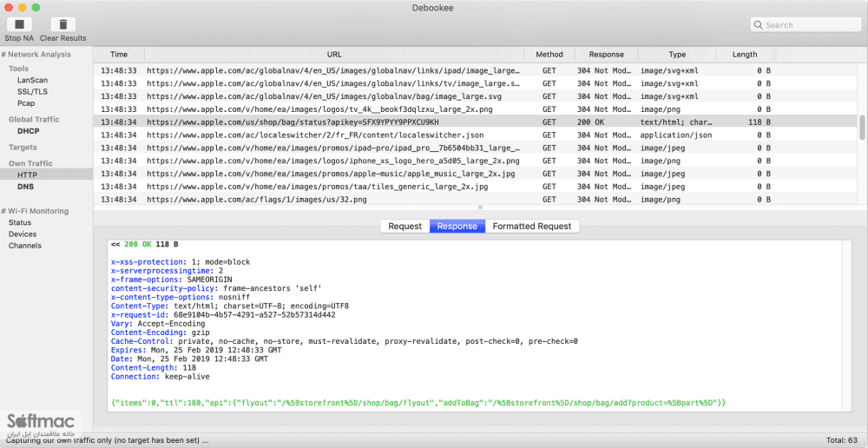Select the bag/image_large.svg row
The height and width of the screenshot is (448, 868).
[x=476, y=96]
